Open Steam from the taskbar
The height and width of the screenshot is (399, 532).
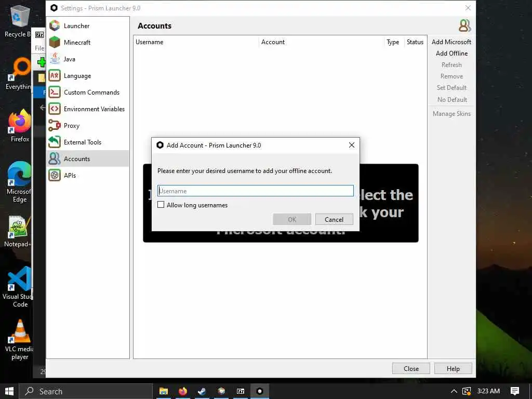pos(202,391)
